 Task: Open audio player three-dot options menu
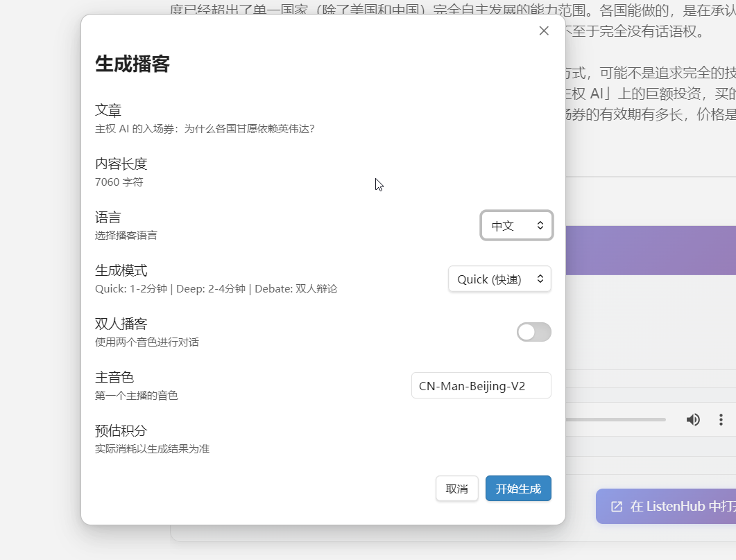pyautogui.click(x=721, y=419)
